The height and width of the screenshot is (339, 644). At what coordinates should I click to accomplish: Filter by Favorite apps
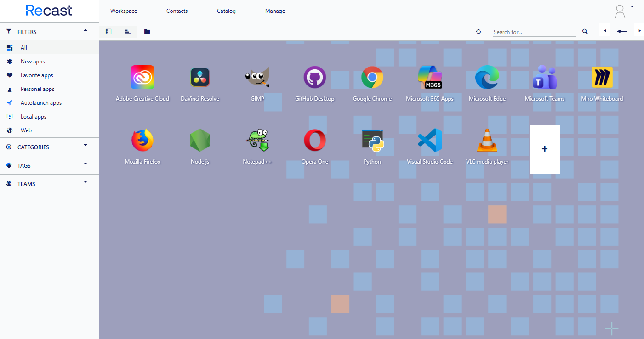37,75
